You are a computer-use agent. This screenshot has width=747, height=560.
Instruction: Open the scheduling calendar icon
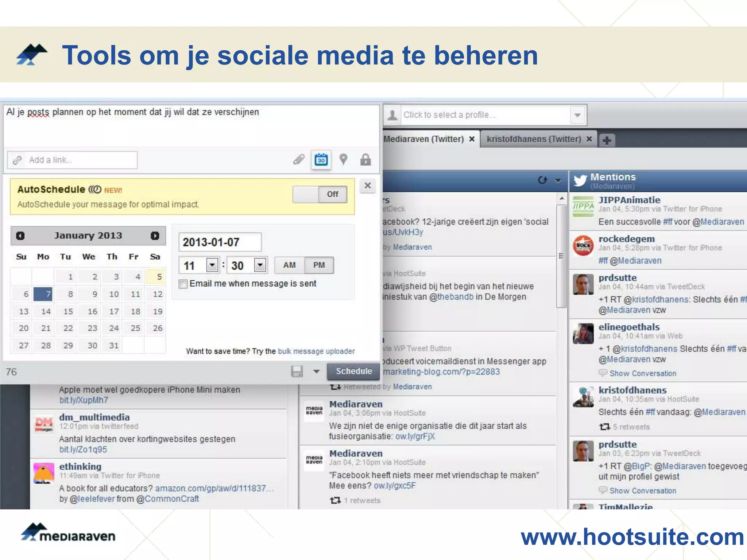(321, 160)
